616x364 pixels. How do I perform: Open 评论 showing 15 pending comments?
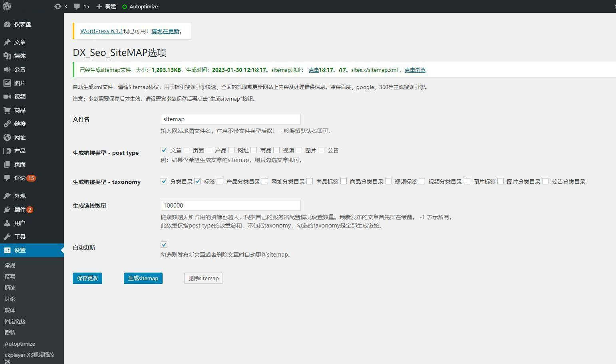coord(19,178)
